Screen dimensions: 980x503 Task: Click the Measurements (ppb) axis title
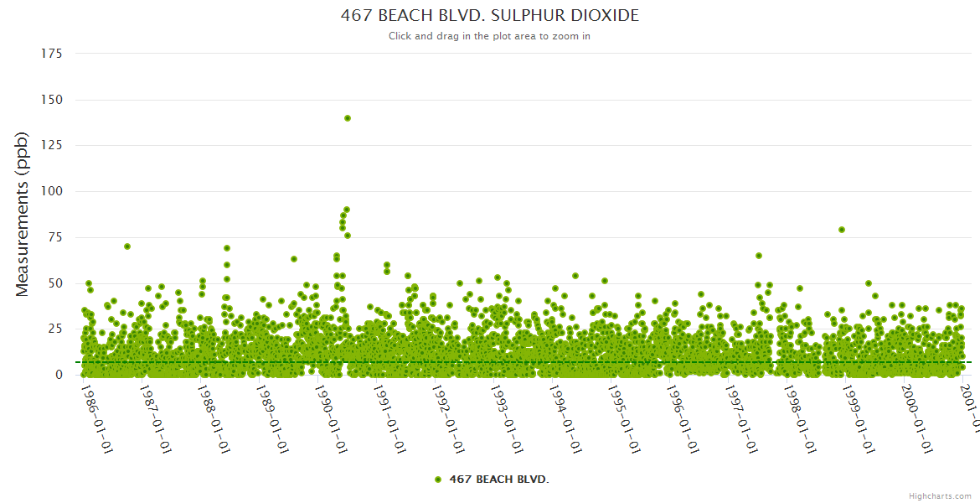[23, 214]
